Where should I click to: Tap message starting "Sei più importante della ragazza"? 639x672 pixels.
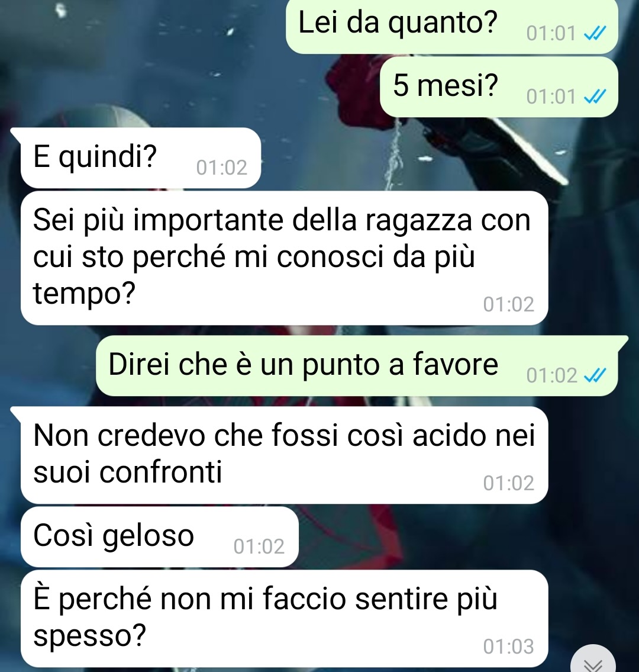(x=285, y=258)
